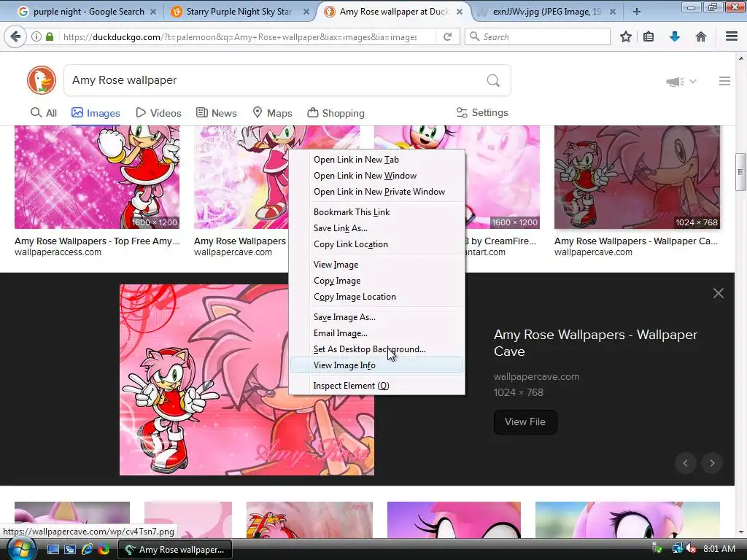Open the DuckDuckGo side menu icon

(x=724, y=81)
